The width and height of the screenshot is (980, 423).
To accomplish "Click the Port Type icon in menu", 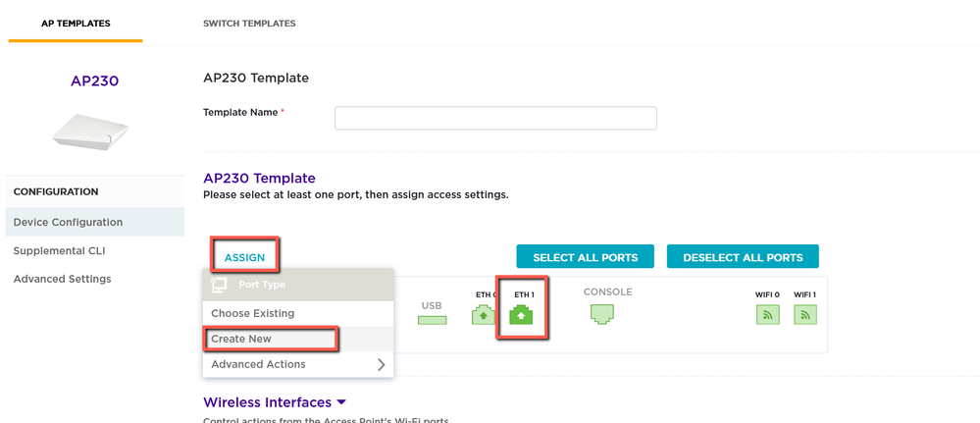I will [220, 285].
